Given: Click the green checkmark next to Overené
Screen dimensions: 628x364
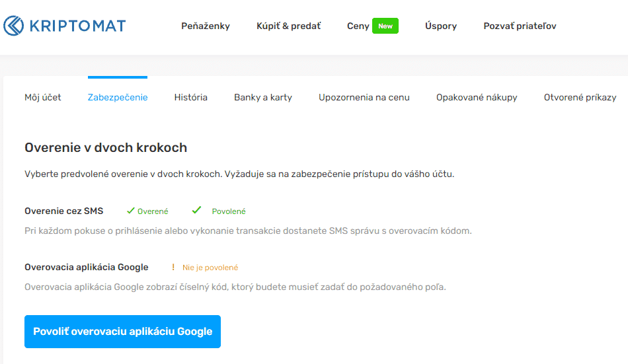Looking at the screenshot, I should 130,211.
